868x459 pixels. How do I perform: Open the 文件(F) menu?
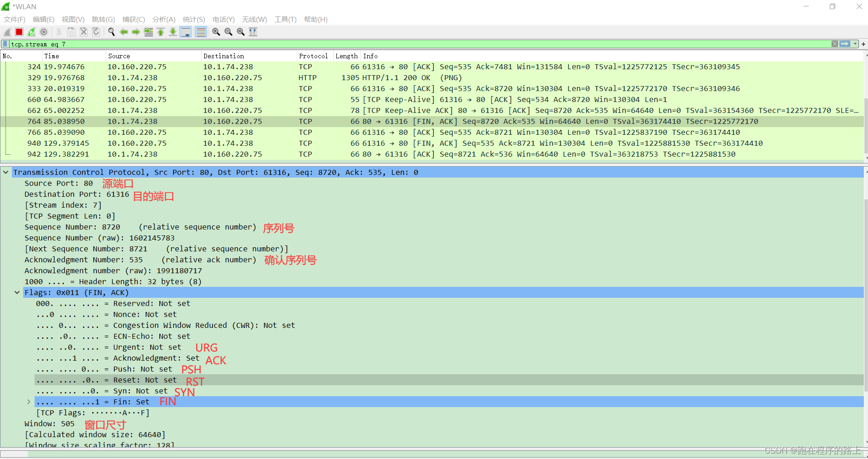pyautogui.click(x=15, y=20)
